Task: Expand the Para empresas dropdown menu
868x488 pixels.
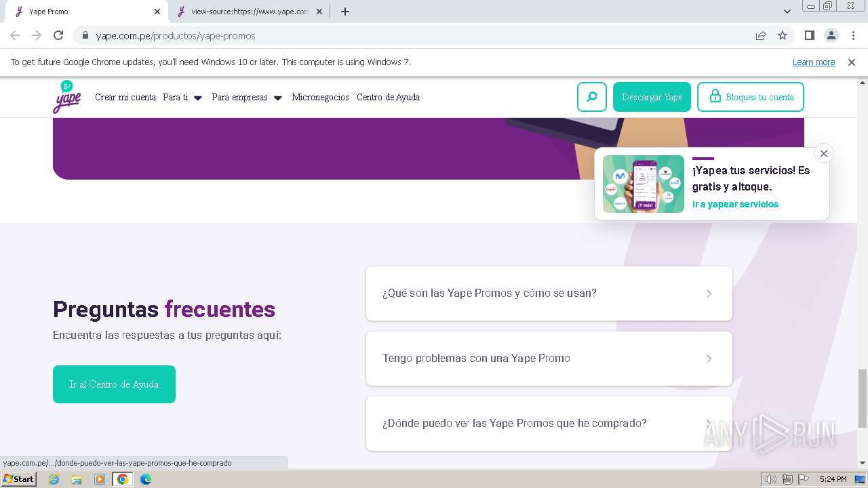Action: [x=247, y=97]
